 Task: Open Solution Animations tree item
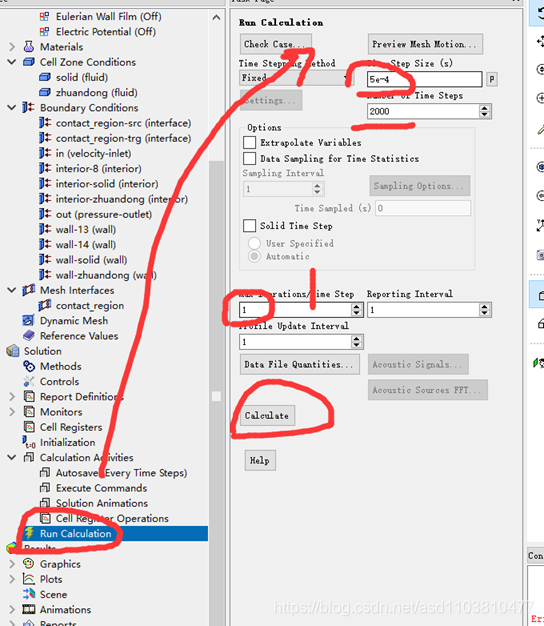tap(102, 503)
